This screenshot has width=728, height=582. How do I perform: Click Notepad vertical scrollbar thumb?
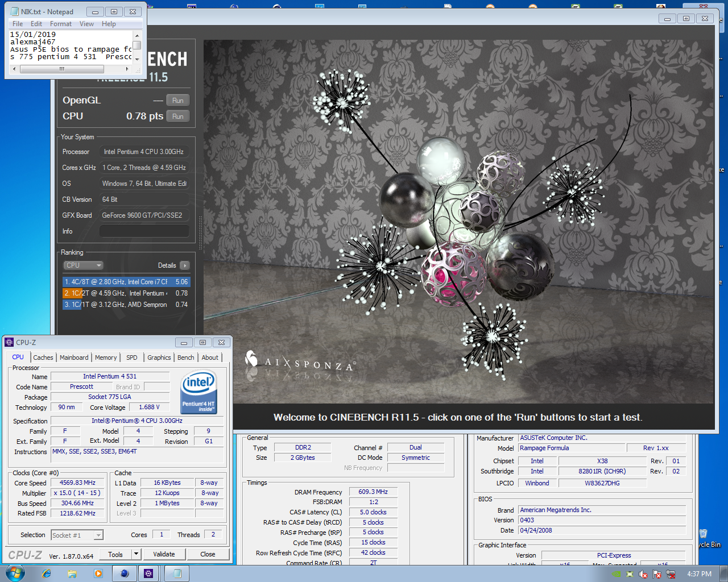(x=137, y=45)
